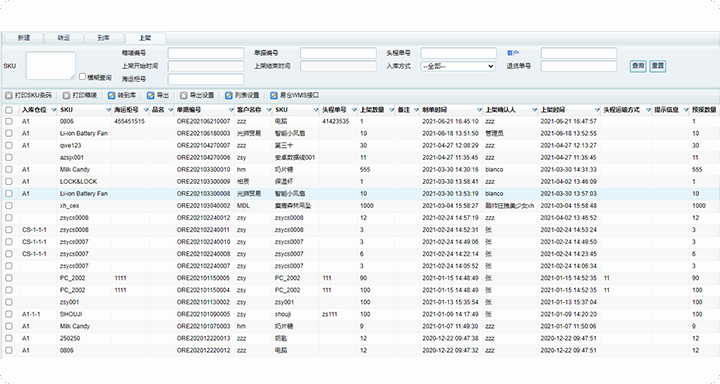Click the 打印SKU条码 print icon
720x384 pixels.
click(8, 96)
